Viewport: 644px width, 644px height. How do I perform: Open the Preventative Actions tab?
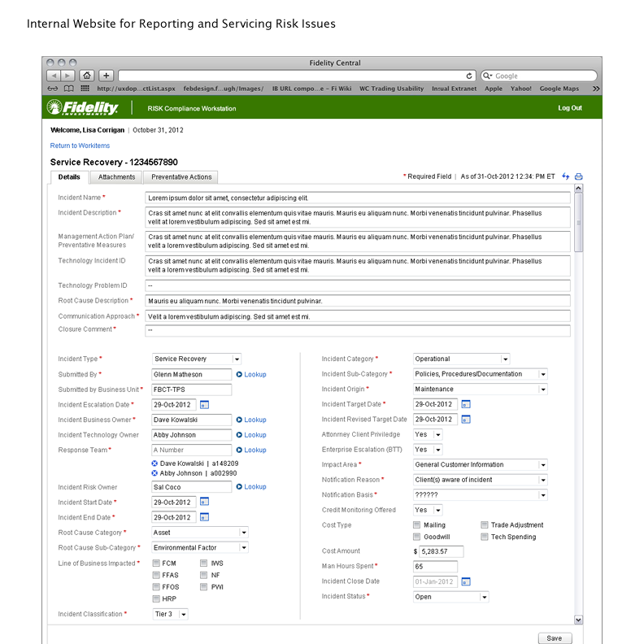(x=181, y=176)
